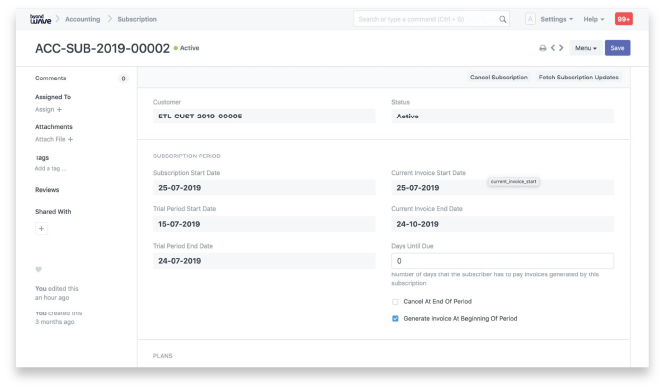Click Trial Period Start Date field
Screen dimensions: 666x390
tap(264, 224)
